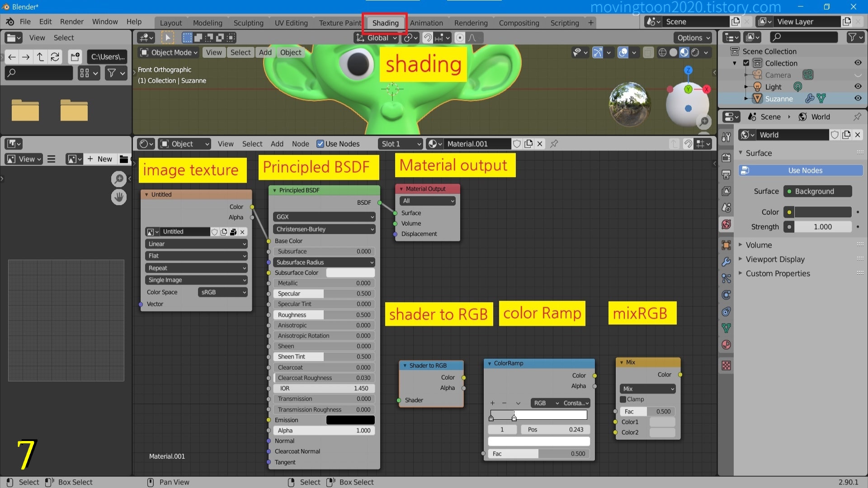Click the viewport zoom magnifier gizmo

coord(704,122)
